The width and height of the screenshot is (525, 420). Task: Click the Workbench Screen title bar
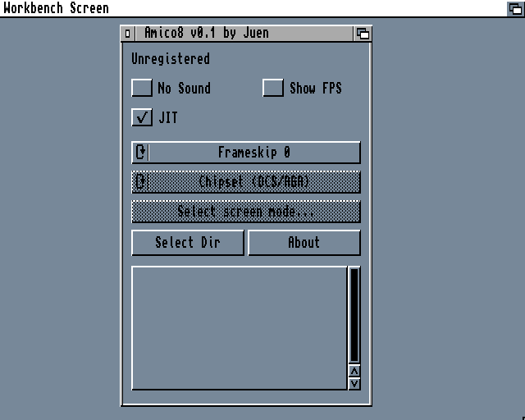(246, 8)
